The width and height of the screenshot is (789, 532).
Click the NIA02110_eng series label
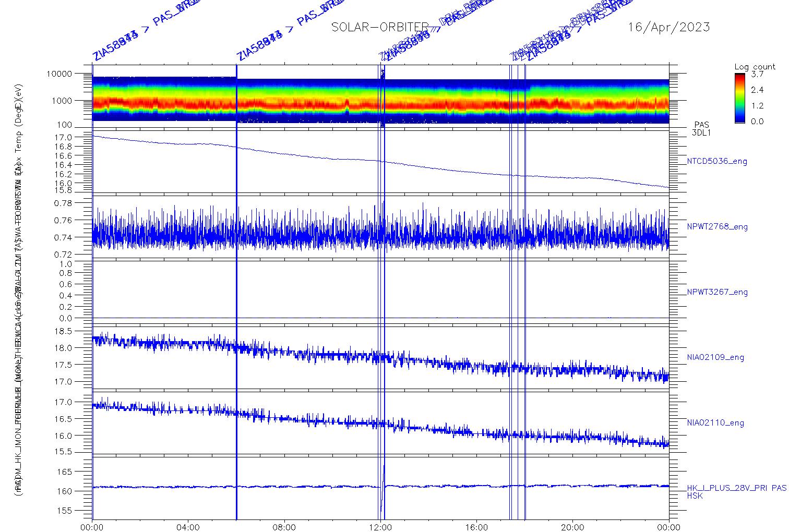(x=715, y=423)
